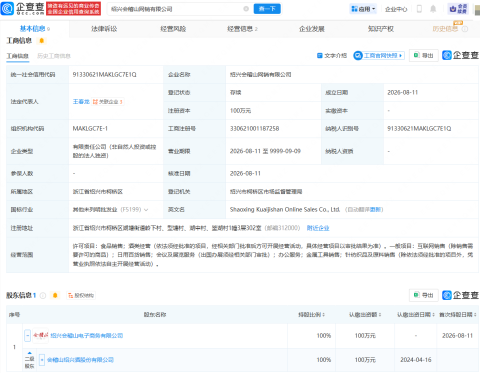Image resolution: width=480 pixels, height=373 pixels.
Task: Click the info icon next to 历史信息 tab
Action: (465, 29)
